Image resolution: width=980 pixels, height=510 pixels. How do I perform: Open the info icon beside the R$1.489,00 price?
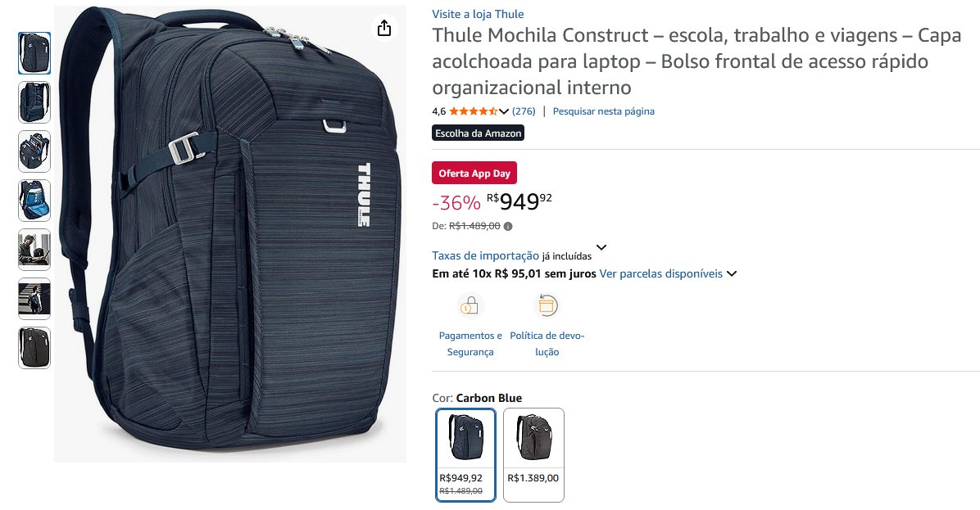[508, 227]
